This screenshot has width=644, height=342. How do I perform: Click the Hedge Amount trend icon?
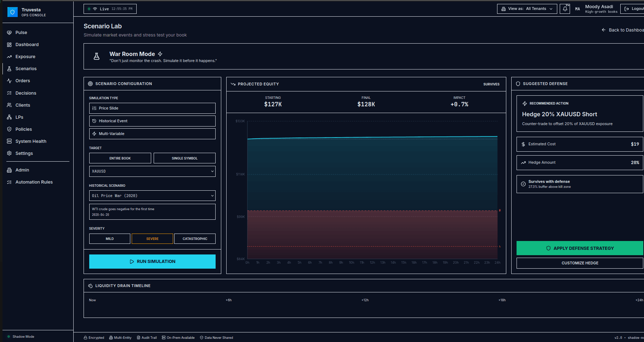pos(523,163)
